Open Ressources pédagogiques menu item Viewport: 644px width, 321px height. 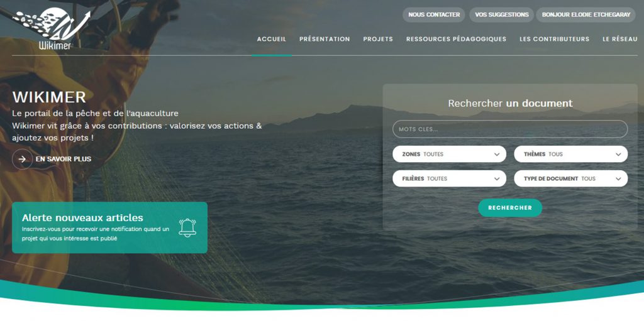456,39
